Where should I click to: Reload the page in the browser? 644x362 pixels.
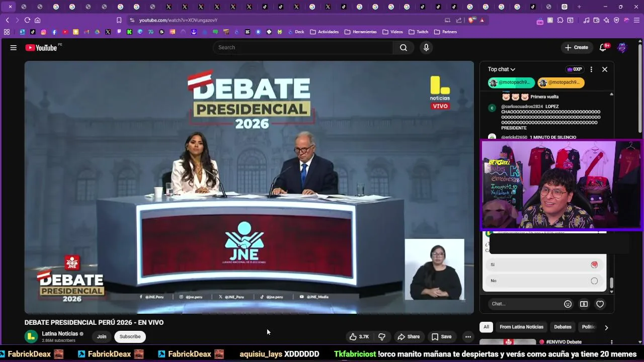(x=27, y=20)
